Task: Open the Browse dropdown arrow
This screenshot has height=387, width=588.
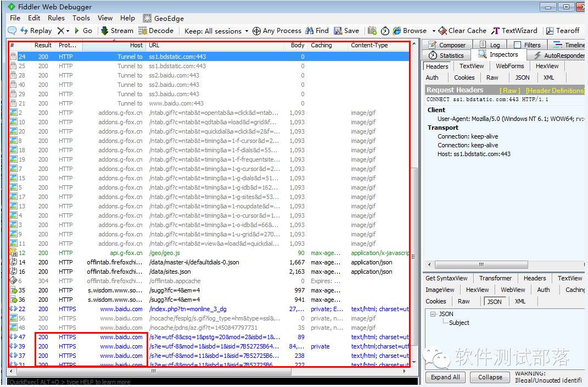Action: tap(434, 31)
